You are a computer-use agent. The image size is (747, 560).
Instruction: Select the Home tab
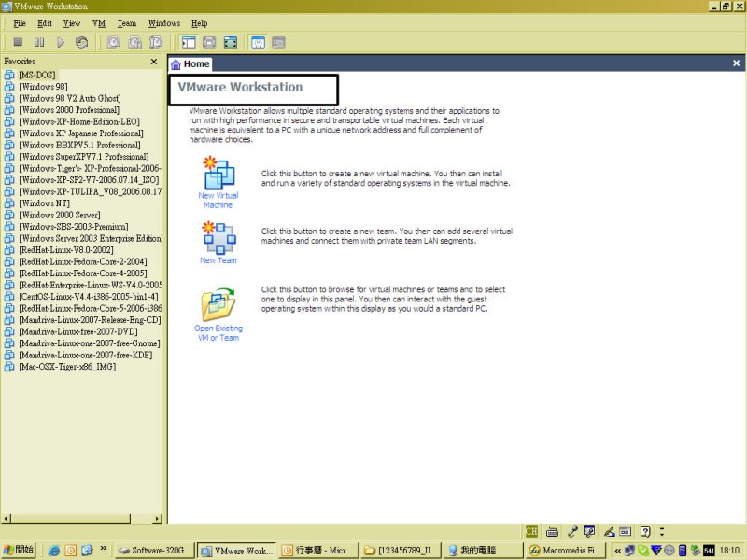pyautogui.click(x=190, y=63)
